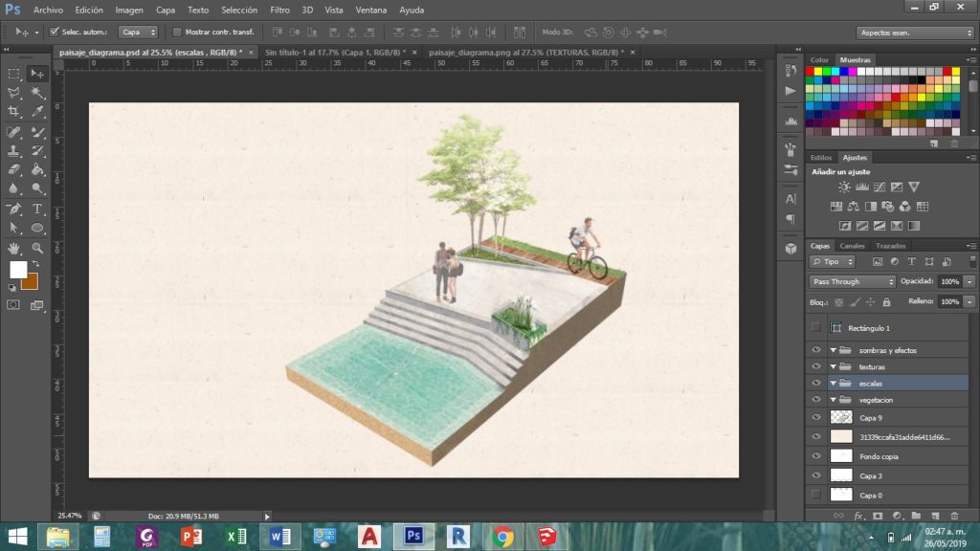Toggle Quick Mask mode icon
980x551 pixels.
13,305
